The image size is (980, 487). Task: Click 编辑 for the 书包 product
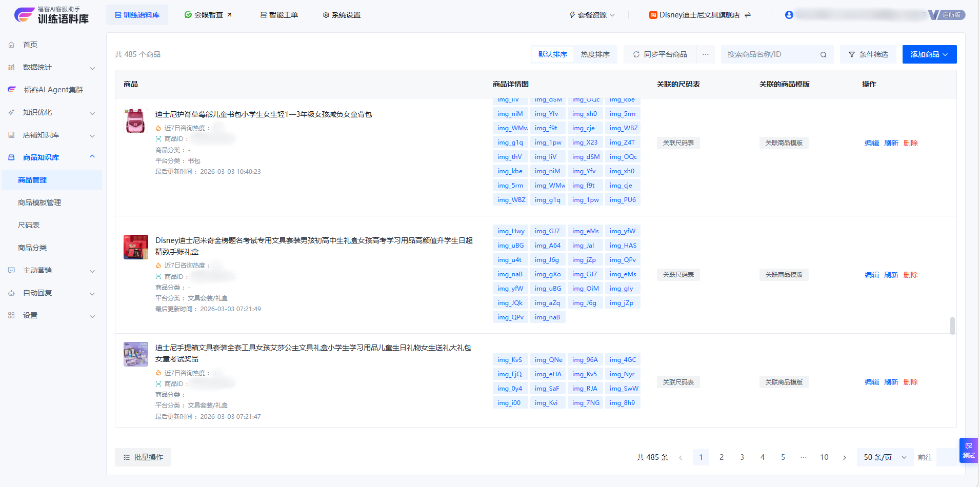872,143
